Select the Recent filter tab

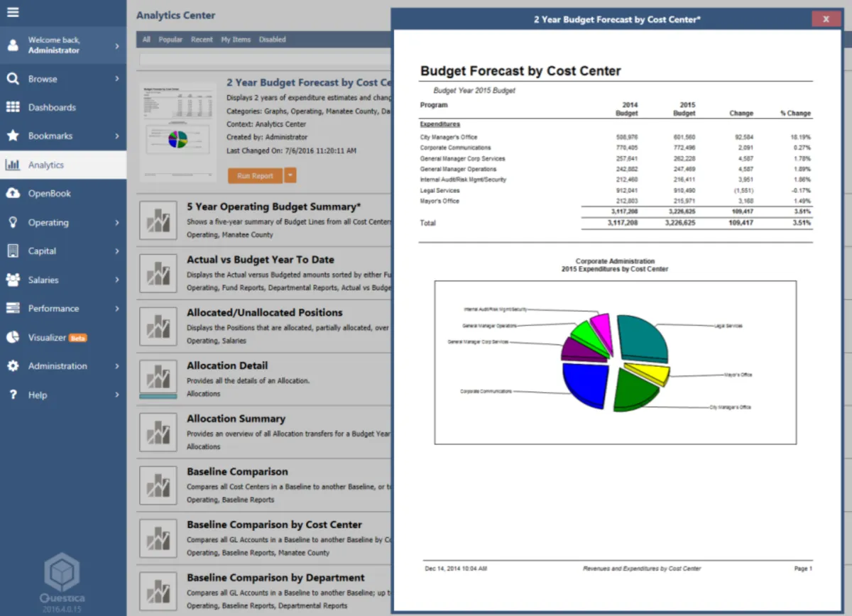202,40
